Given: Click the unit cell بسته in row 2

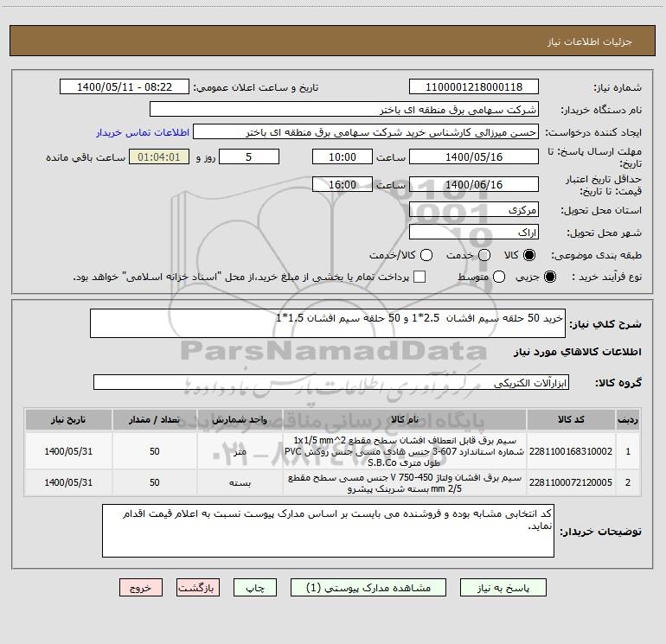Looking at the screenshot, I should click(240, 482).
